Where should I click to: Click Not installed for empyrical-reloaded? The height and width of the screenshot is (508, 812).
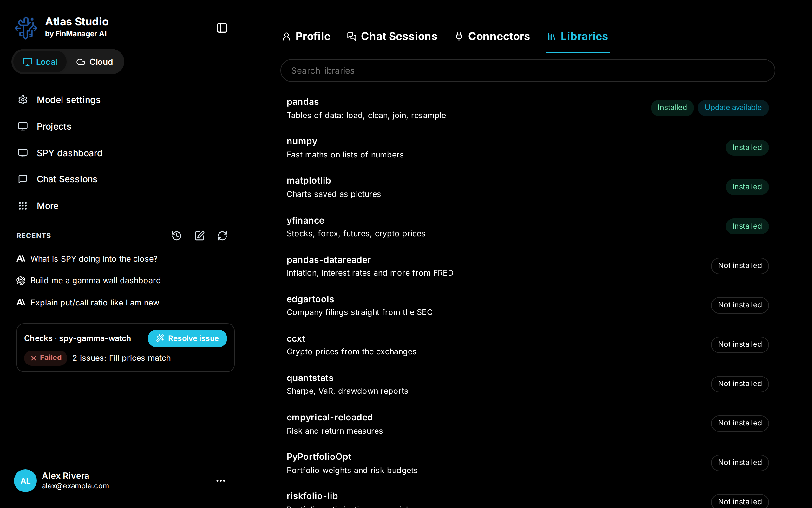740,423
